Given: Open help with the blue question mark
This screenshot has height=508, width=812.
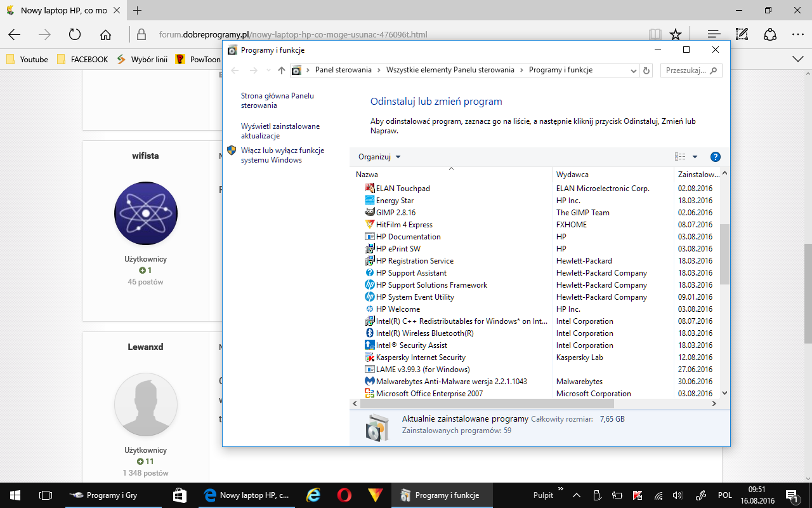Looking at the screenshot, I should [x=715, y=157].
